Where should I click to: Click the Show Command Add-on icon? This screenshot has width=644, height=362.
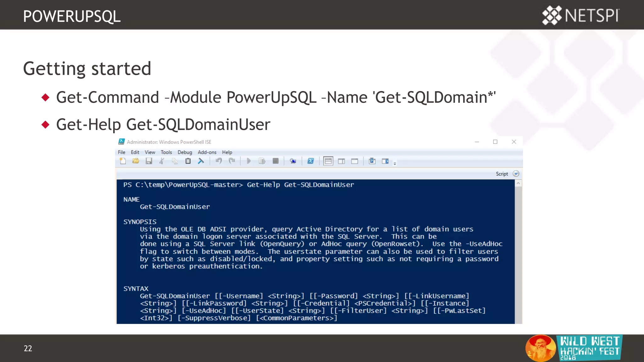click(385, 161)
